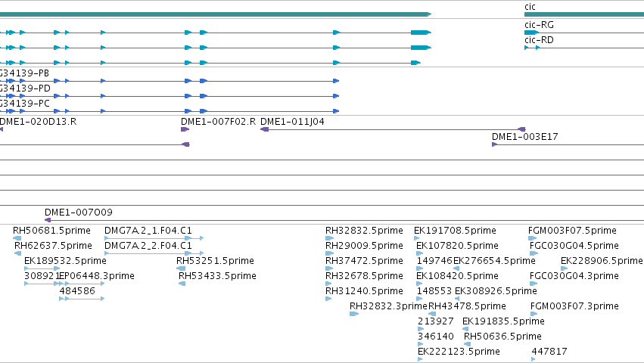
Task: Click the DMG7A.2_1.F04.C1 feature arrow line
Action: pyautogui.click(x=154, y=237)
